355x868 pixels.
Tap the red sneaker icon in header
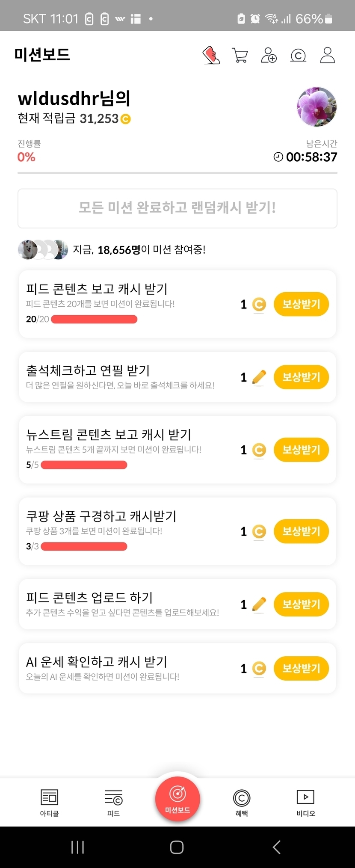pyautogui.click(x=211, y=56)
